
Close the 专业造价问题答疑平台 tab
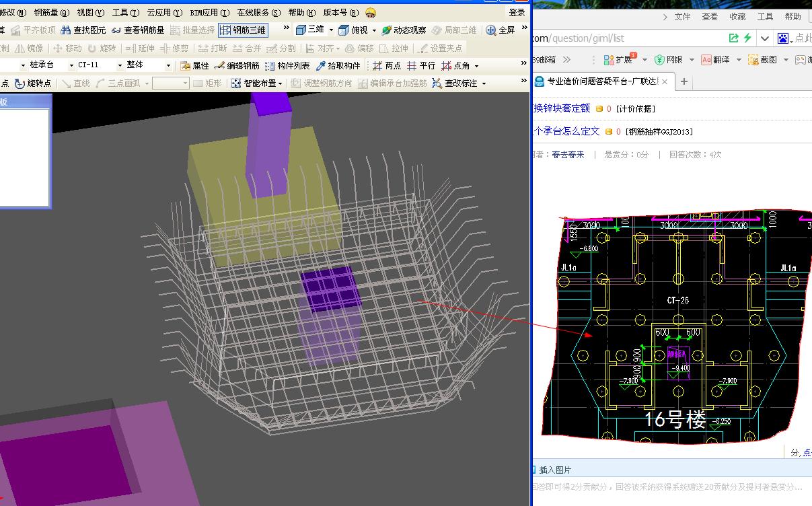(x=664, y=81)
